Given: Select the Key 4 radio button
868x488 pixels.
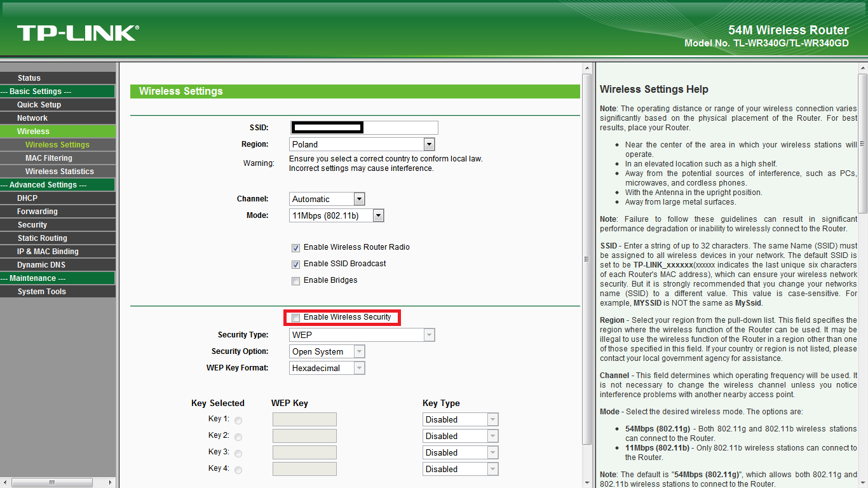Looking at the screenshot, I should click(x=238, y=470).
